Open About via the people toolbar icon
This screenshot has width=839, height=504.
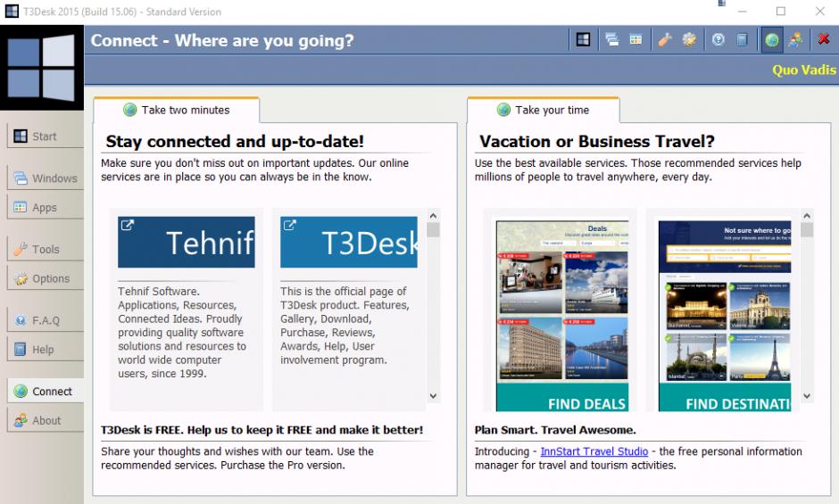(x=795, y=39)
